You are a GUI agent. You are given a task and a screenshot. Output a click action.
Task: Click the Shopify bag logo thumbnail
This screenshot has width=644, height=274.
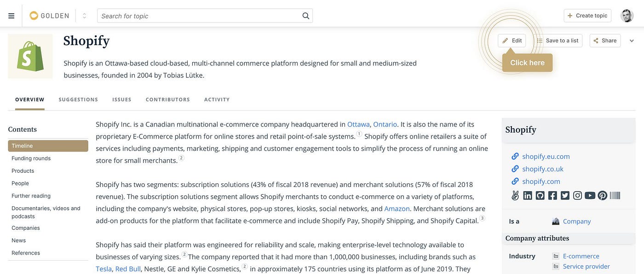30,56
